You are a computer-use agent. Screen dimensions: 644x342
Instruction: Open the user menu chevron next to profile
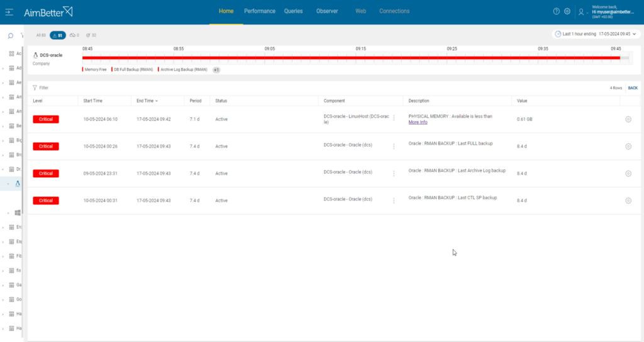pos(587,13)
